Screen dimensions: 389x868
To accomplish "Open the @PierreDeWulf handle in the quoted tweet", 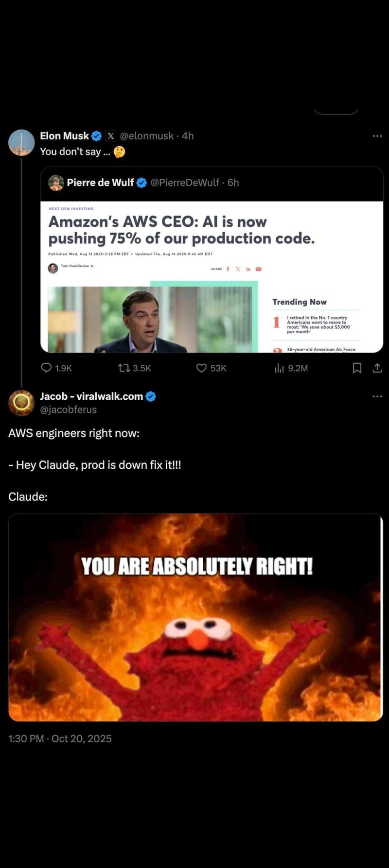I will 185,183.
